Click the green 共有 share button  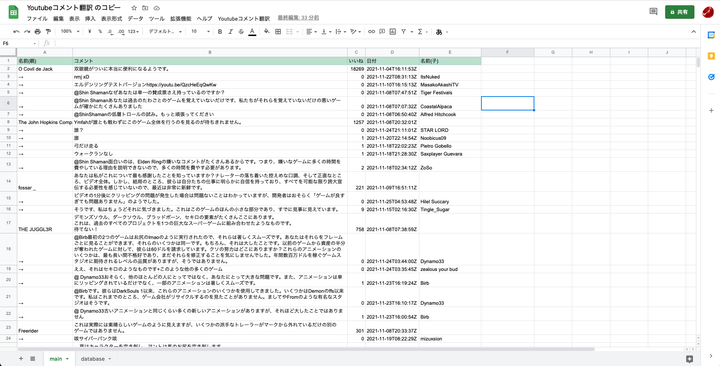click(x=680, y=12)
